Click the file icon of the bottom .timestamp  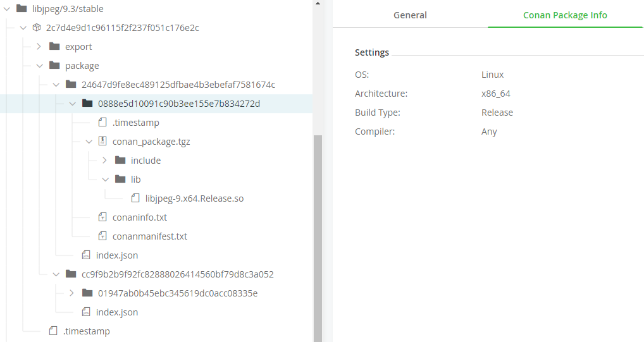pyautogui.click(x=53, y=331)
